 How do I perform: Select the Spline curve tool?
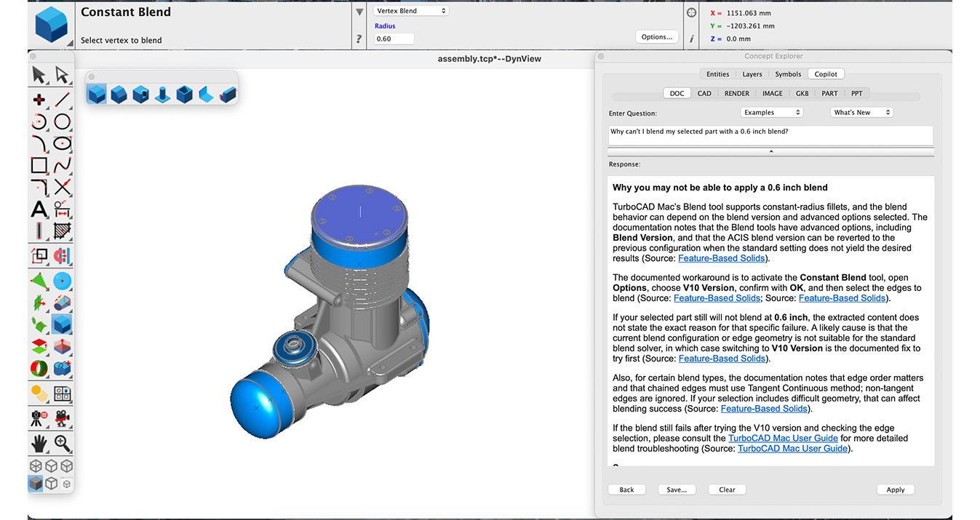tap(62, 165)
